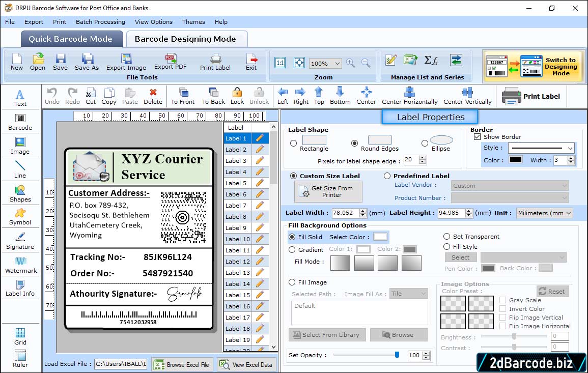Screen dimensions: 588x373
Task: Click the Exit icon
Action: coord(251,62)
